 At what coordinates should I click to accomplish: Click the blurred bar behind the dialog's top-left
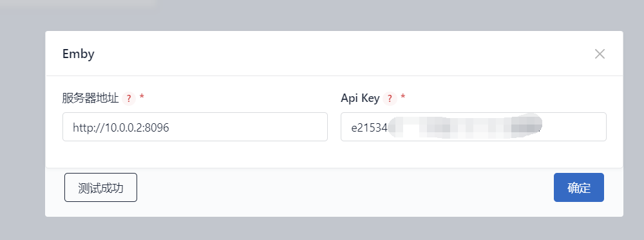80,5
